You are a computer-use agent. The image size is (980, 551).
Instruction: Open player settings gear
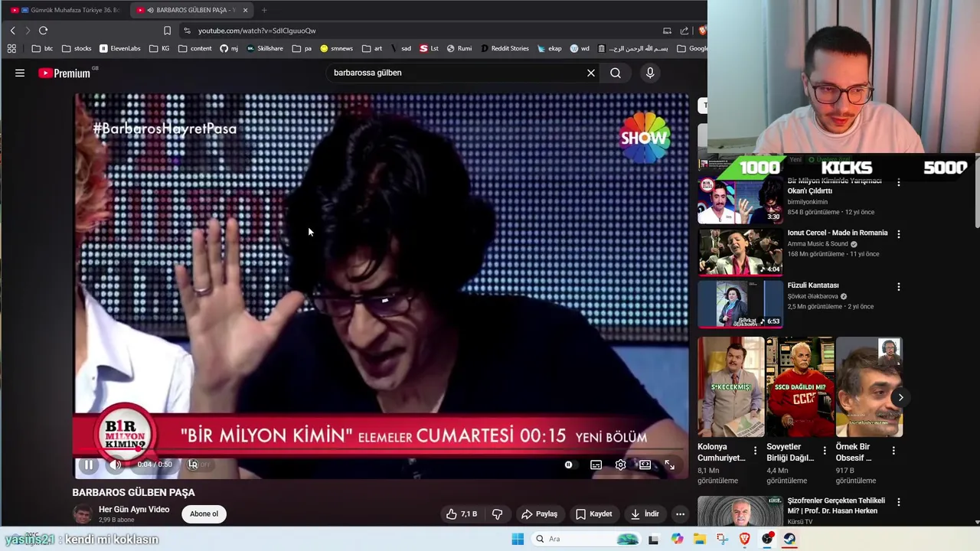[x=620, y=465]
